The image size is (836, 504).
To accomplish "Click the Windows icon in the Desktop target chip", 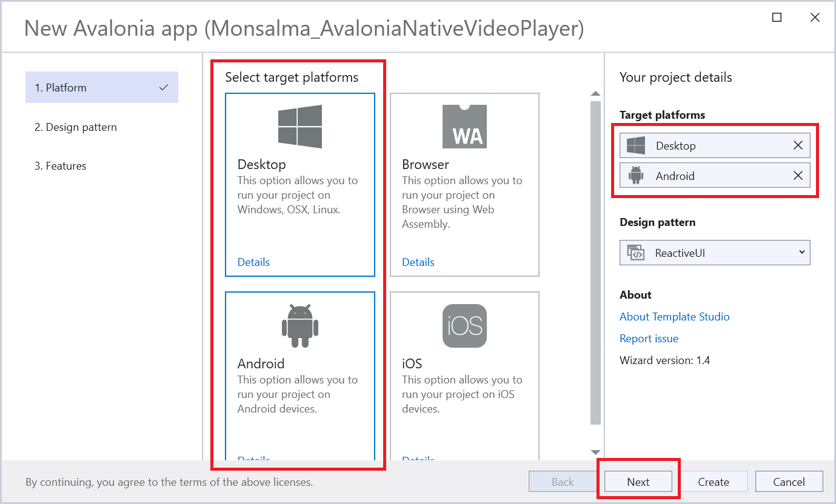I will click(636, 145).
